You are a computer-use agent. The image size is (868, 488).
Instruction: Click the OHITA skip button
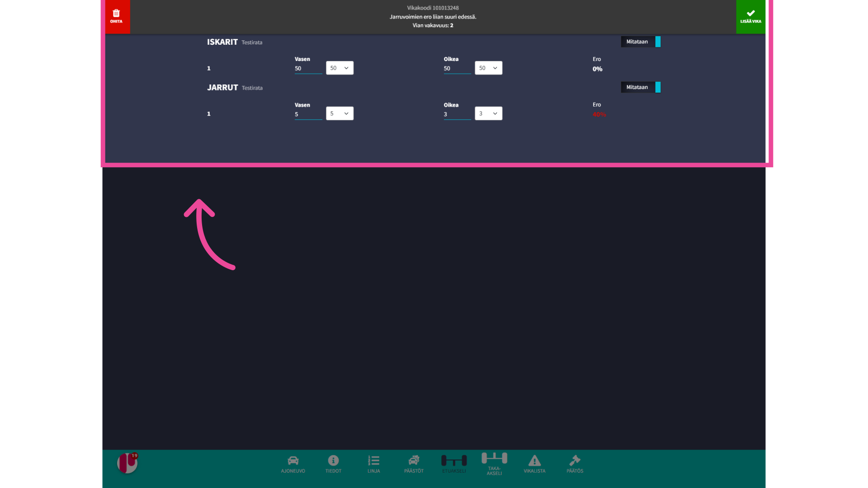[116, 16]
